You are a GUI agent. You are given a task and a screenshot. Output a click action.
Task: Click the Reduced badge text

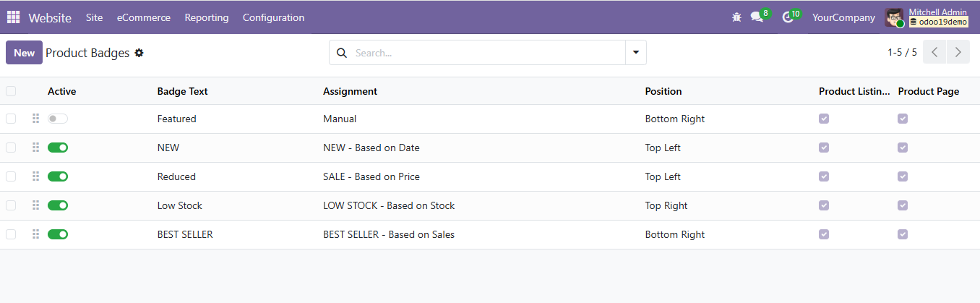(176, 176)
